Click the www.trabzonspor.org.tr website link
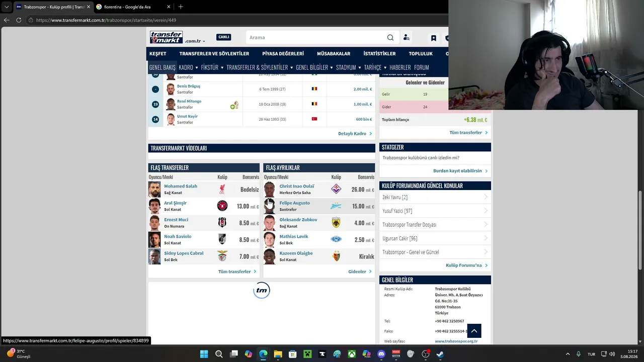644x362 pixels. coord(456,341)
